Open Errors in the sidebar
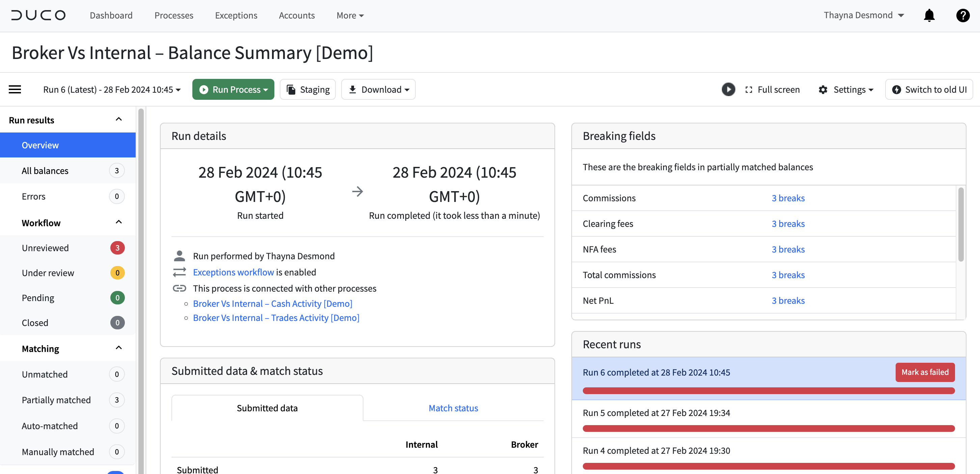 pos(68,196)
